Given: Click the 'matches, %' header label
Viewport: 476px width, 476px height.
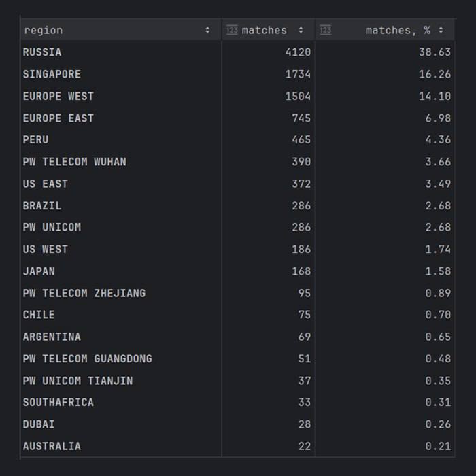Looking at the screenshot, I should [398, 31].
